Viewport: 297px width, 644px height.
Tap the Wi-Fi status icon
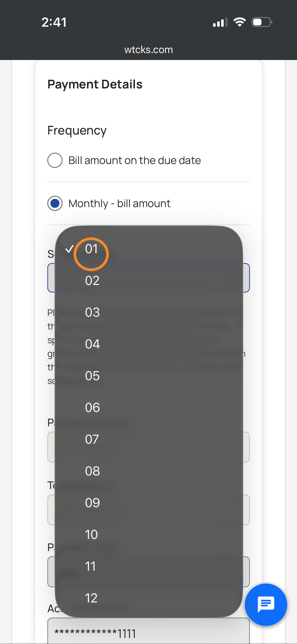pos(240,22)
